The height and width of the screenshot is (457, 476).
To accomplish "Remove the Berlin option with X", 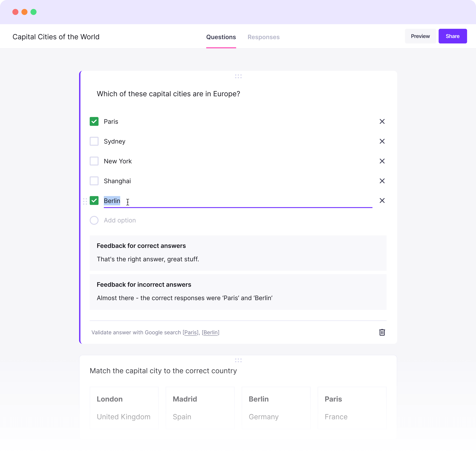I will click(382, 201).
